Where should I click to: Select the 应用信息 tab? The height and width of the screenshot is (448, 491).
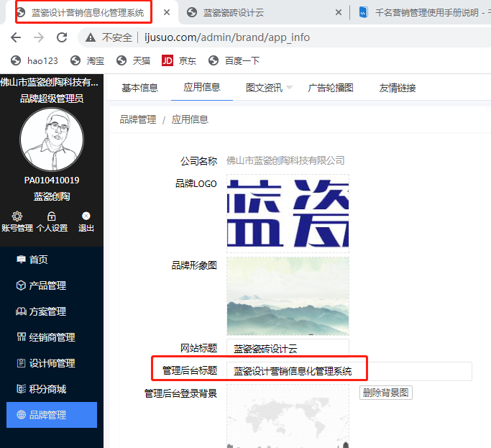(x=202, y=87)
